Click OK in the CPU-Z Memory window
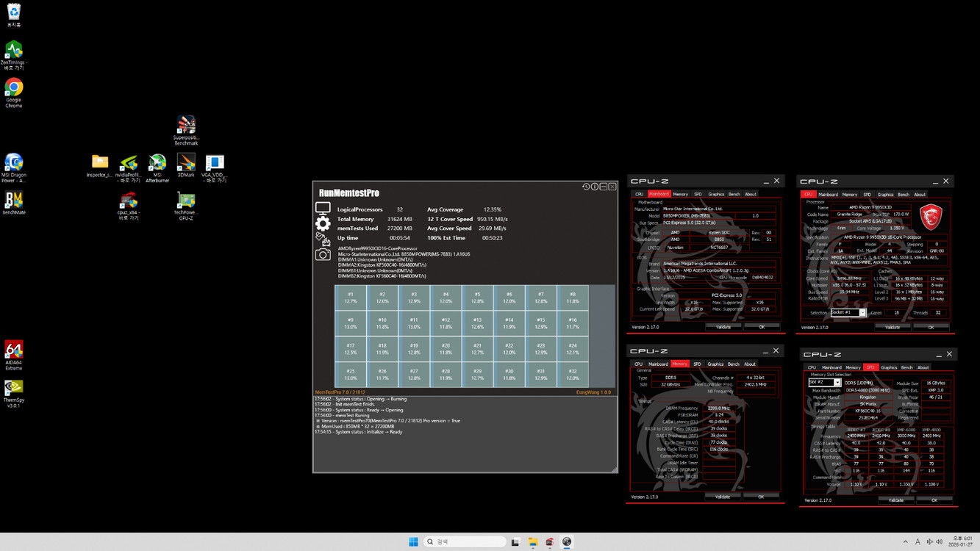This screenshot has height=551, width=980. 761,497
